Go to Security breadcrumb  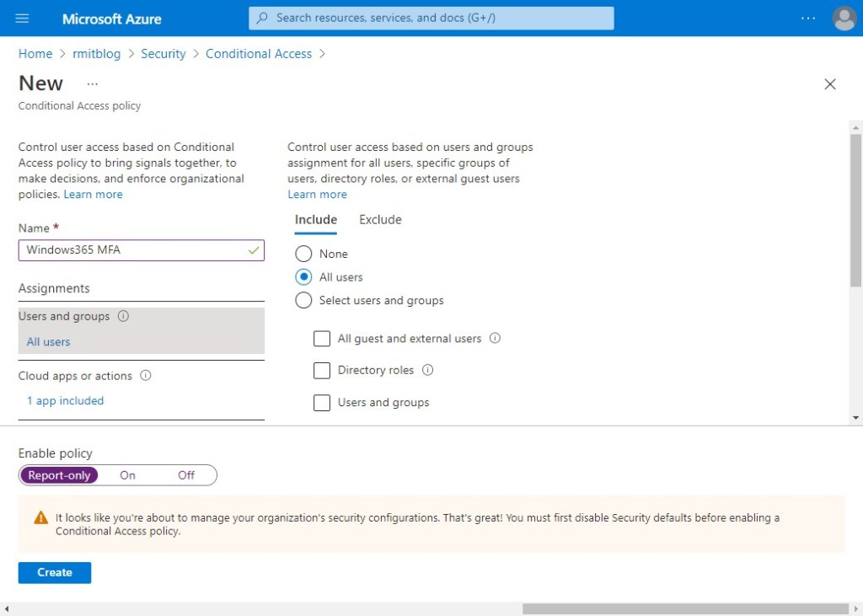(163, 53)
